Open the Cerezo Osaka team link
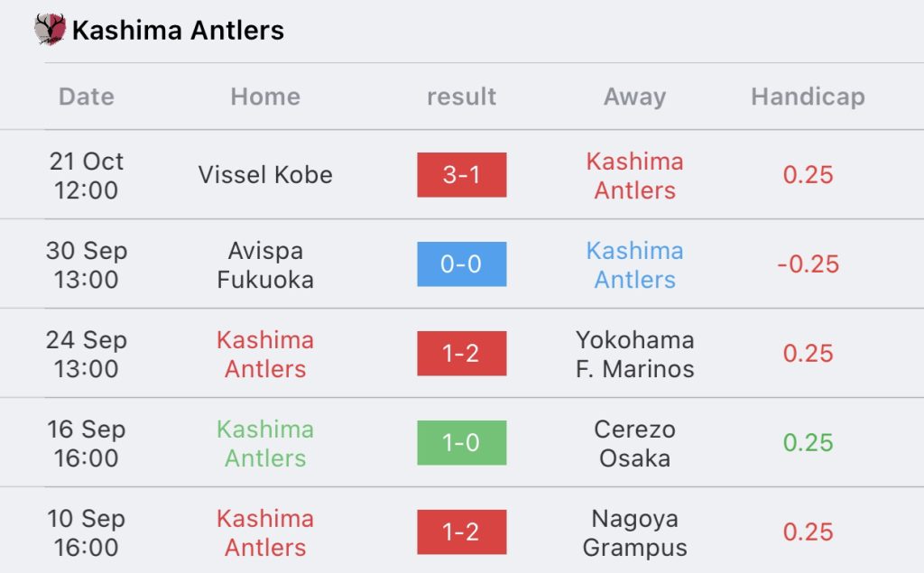The image size is (924, 573). pos(634,443)
